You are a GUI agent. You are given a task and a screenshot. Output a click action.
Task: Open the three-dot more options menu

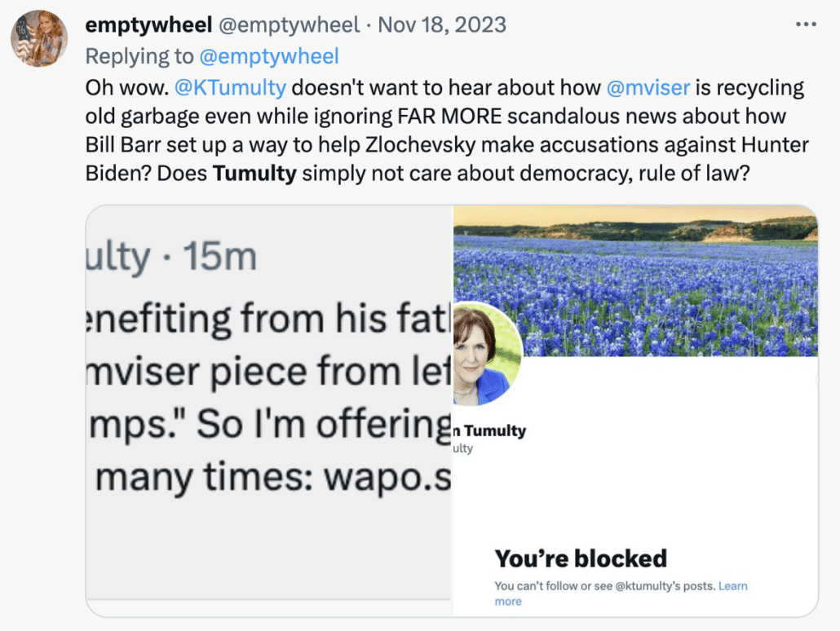pos(806,24)
